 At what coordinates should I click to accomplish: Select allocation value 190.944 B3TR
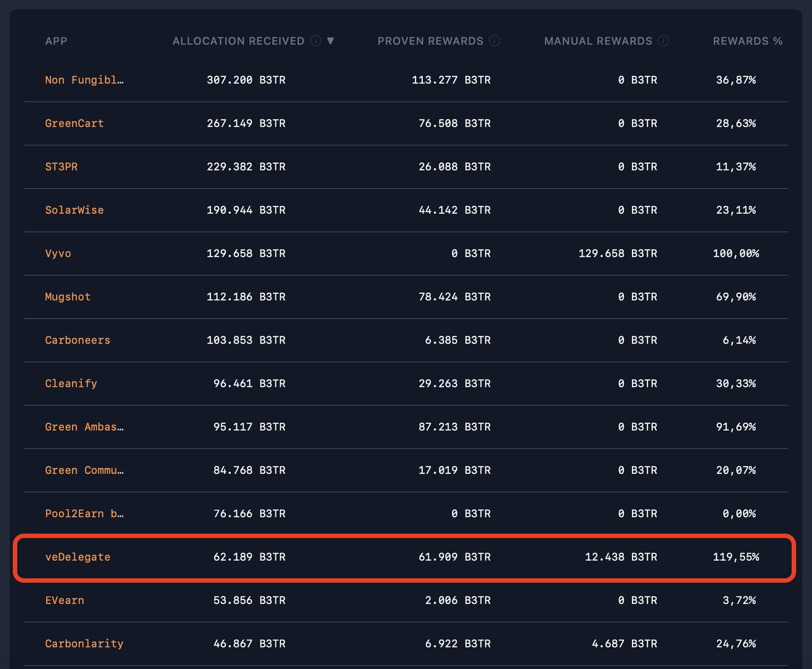coord(246,210)
